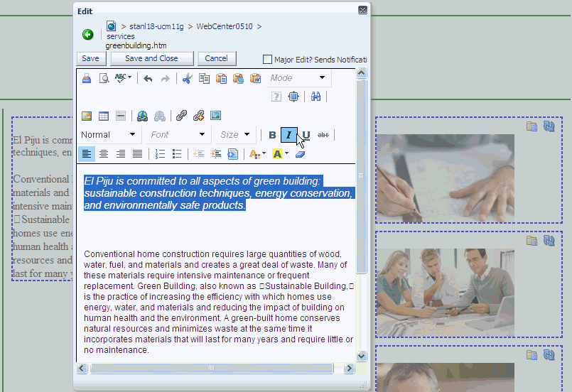This screenshot has width=572, height=392.
Task: Open the Font dropdown
Action: click(x=178, y=134)
